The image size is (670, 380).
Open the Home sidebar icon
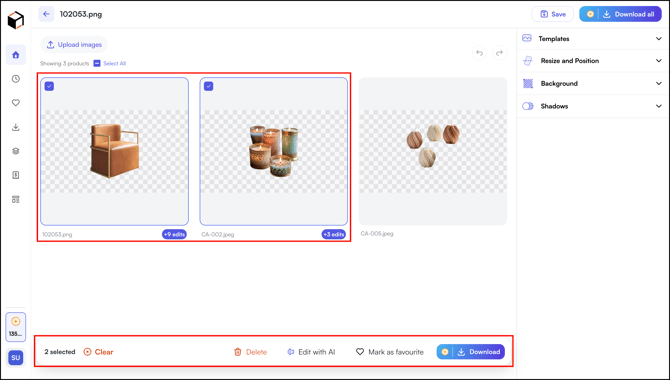[x=16, y=55]
